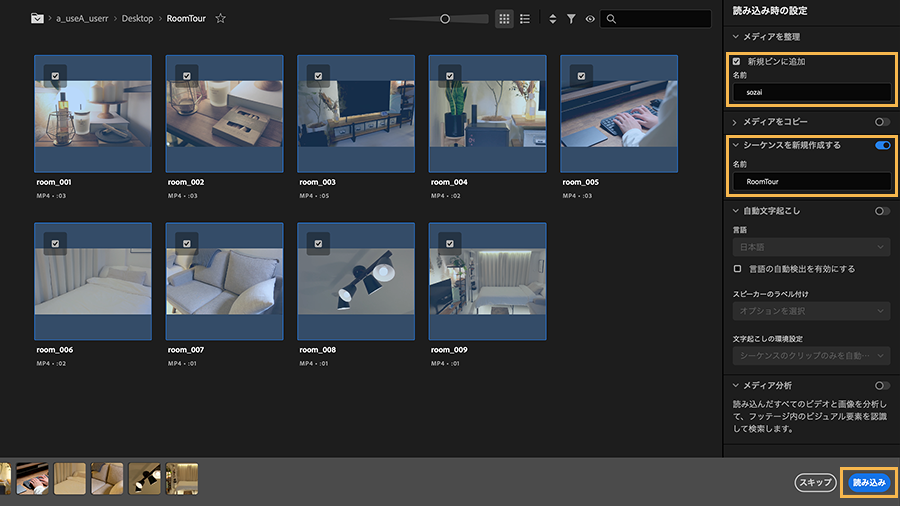
Task: Switch to list view
Action: [525, 18]
